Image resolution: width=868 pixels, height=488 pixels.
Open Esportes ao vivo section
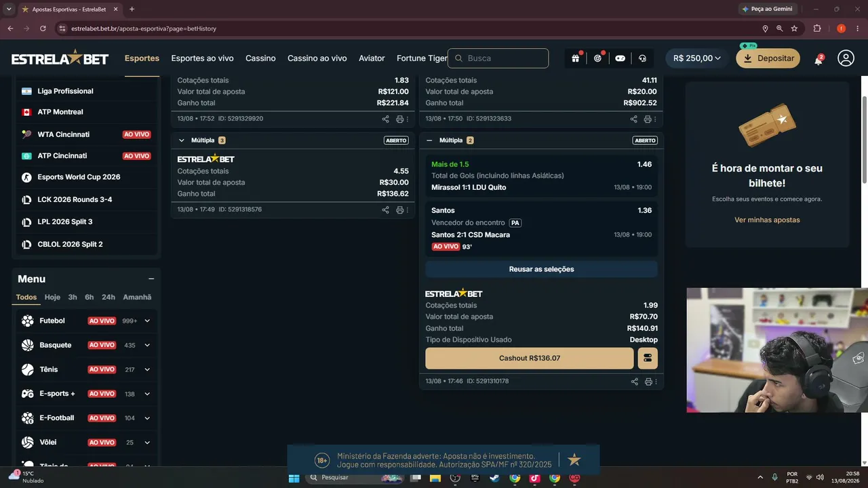(202, 58)
